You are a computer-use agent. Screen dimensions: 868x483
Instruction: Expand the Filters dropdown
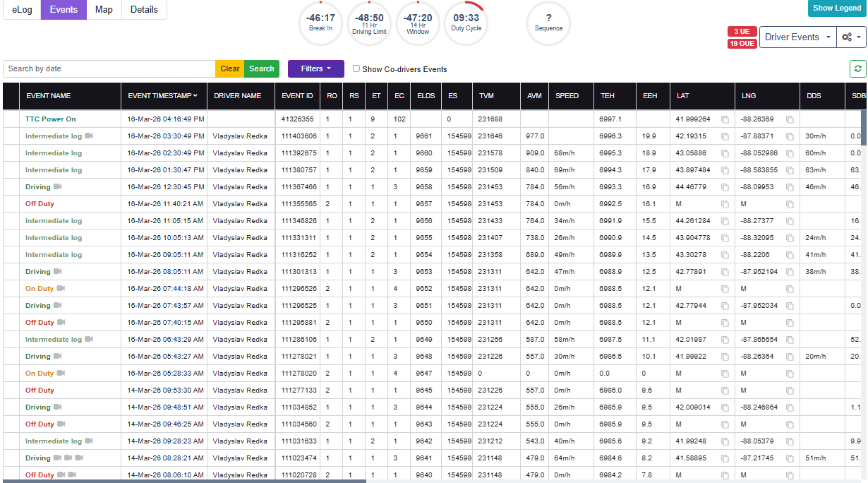pyautogui.click(x=315, y=68)
